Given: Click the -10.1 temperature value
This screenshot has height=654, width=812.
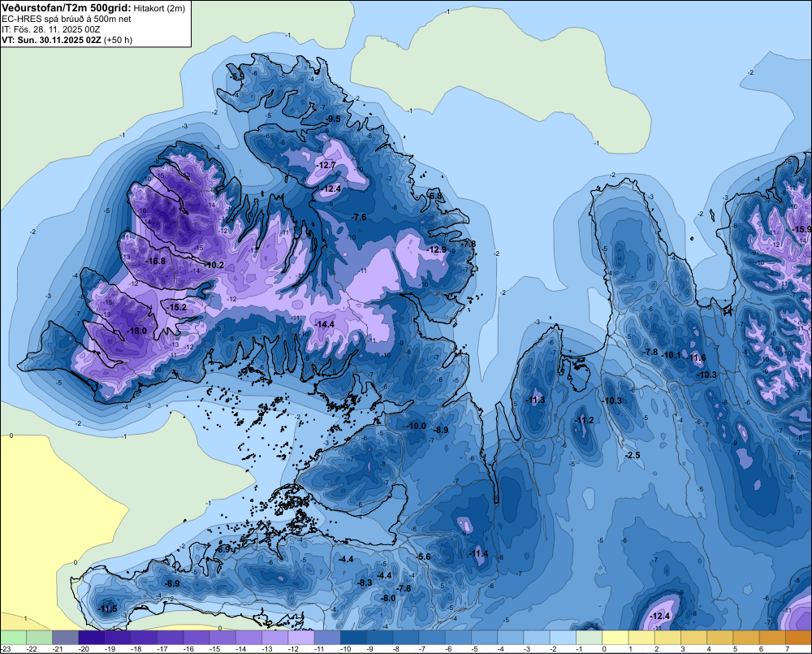Looking at the screenshot, I should pyautogui.click(x=672, y=355).
